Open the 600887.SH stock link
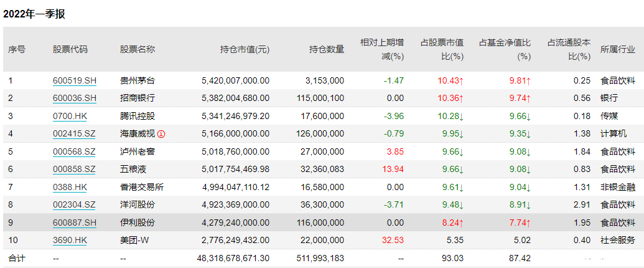 click(74, 223)
